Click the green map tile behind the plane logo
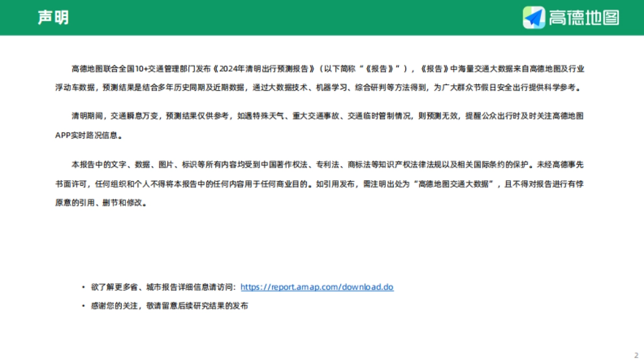 (528, 12)
